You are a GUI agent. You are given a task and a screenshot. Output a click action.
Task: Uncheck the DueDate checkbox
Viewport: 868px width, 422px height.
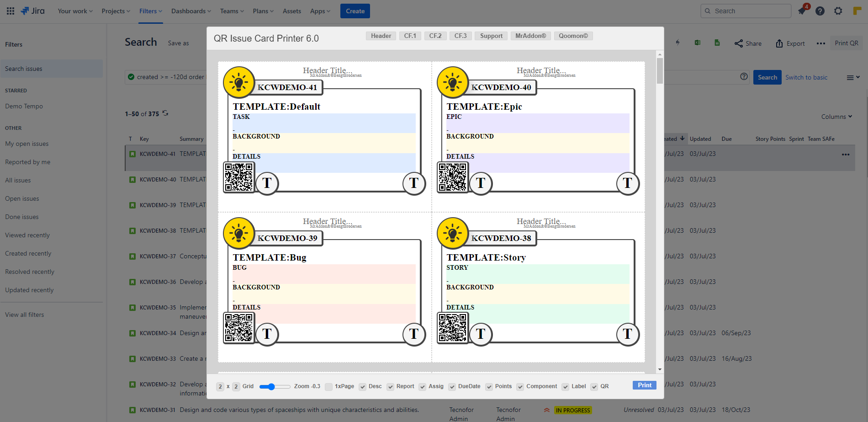(452, 387)
